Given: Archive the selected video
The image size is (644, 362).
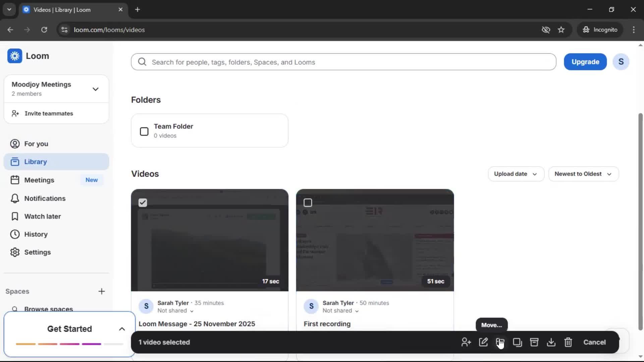Looking at the screenshot, I should [534, 342].
